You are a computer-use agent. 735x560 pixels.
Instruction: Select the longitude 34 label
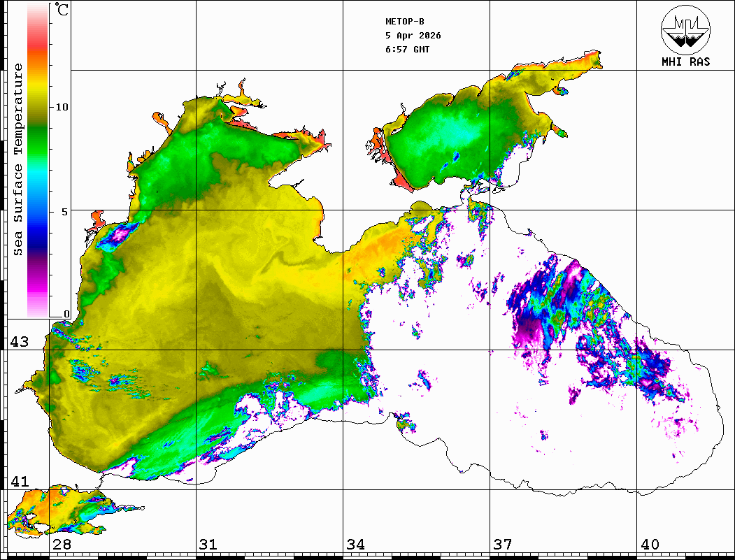click(x=355, y=545)
